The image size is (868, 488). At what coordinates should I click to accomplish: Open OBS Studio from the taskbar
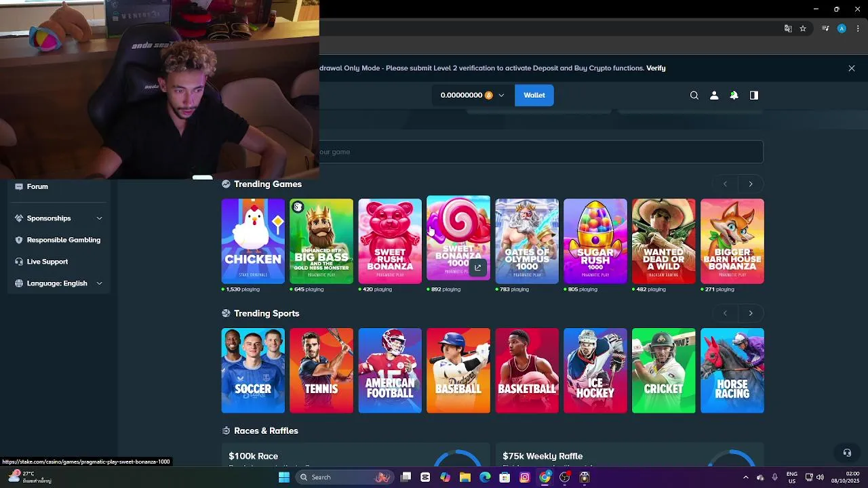click(x=564, y=477)
